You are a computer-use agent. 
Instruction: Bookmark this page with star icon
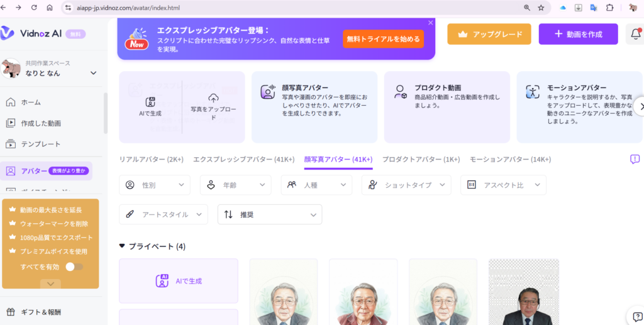(541, 8)
